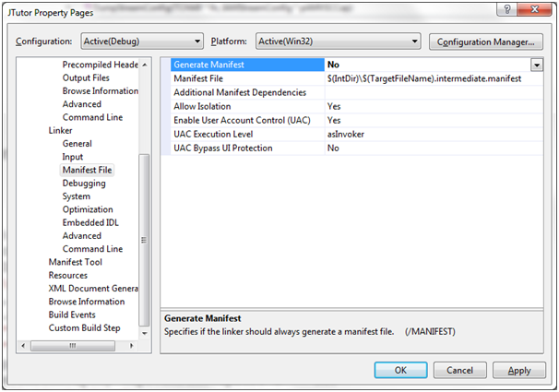Image resolution: width=559 pixels, height=392 pixels.
Task: Select the Build Events node
Action: click(x=72, y=315)
